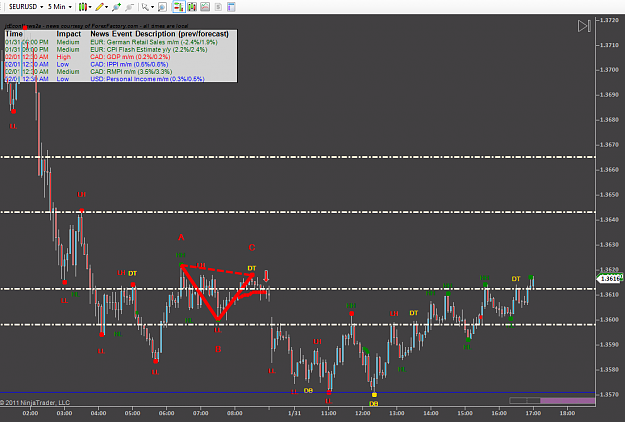
Task: Open the data series candles icon
Action: point(192,7)
